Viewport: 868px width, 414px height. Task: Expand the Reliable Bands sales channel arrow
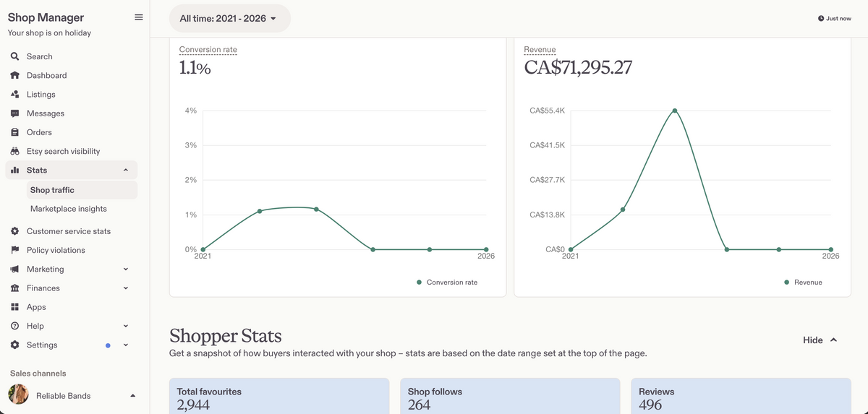[132, 395]
